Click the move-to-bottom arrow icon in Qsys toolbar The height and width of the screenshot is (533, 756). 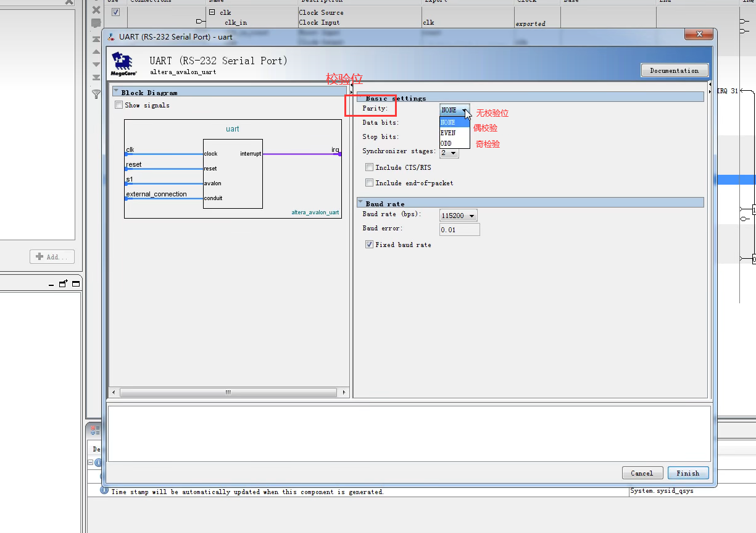click(96, 77)
